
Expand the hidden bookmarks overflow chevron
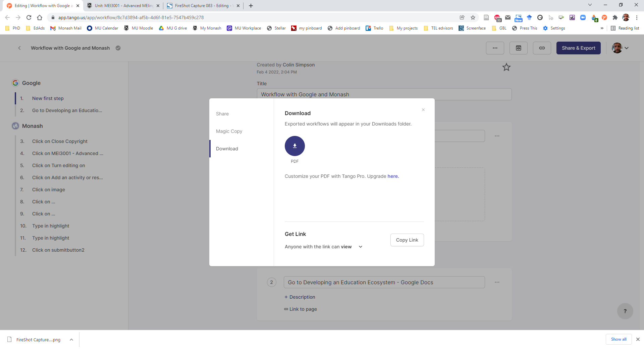point(602,28)
